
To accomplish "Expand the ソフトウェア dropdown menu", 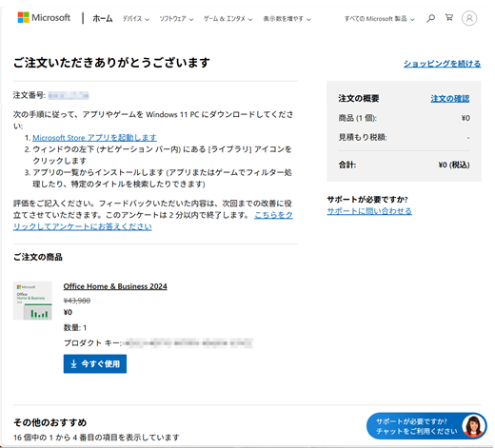I will point(176,19).
